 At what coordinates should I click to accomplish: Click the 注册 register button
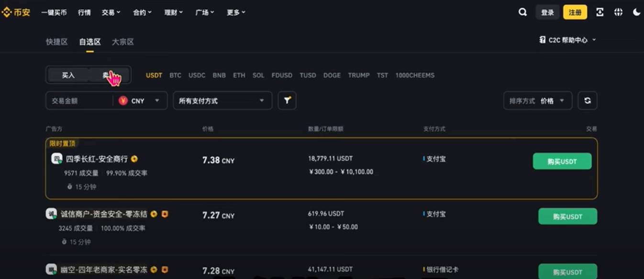[x=575, y=12]
